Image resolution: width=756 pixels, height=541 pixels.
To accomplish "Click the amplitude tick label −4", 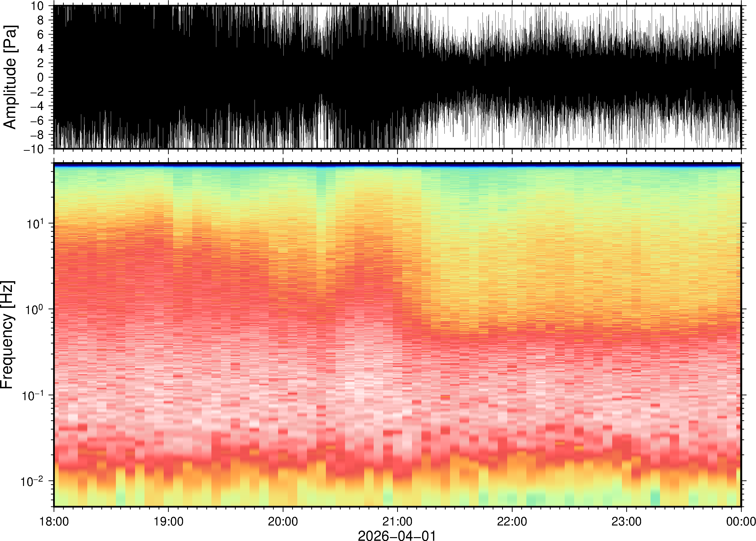I will pyautogui.click(x=37, y=106).
